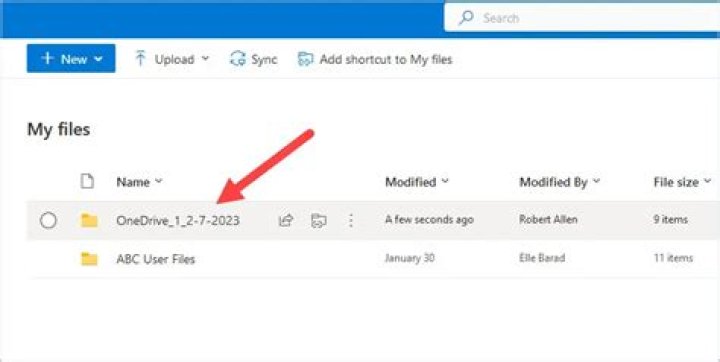720x362 pixels.
Task: Open more actions for OneDrive_1_2-7-2023
Action: tap(351, 221)
